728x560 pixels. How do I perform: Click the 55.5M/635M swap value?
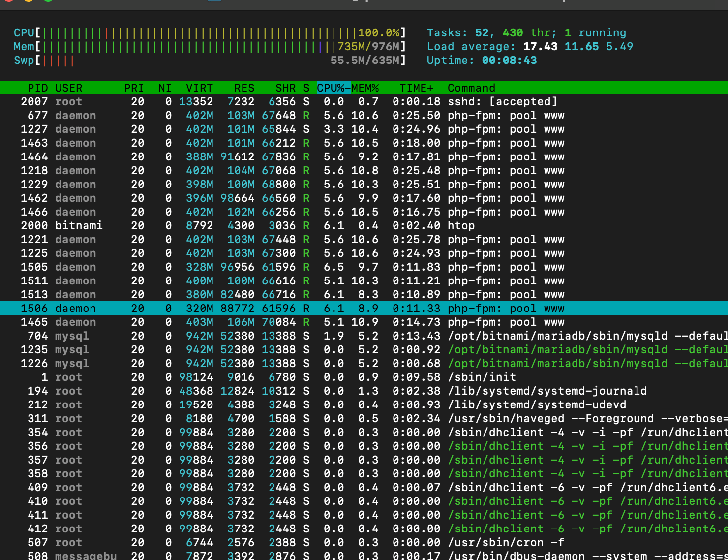coord(365,61)
